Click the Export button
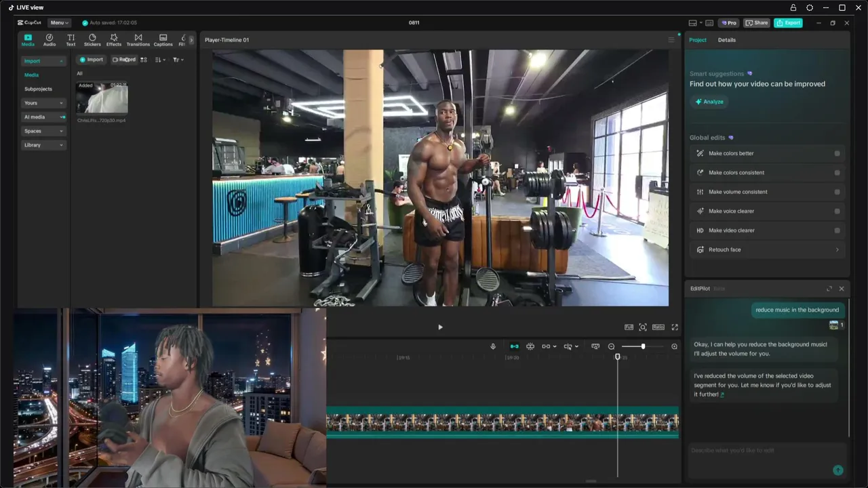Viewport: 868px width, 488px height. pos(788,23)
